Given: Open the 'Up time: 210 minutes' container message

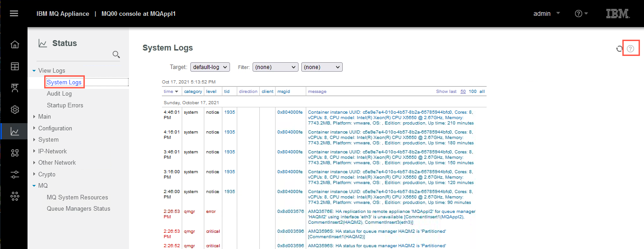Looking at the screenshot, I should point(391,117).
